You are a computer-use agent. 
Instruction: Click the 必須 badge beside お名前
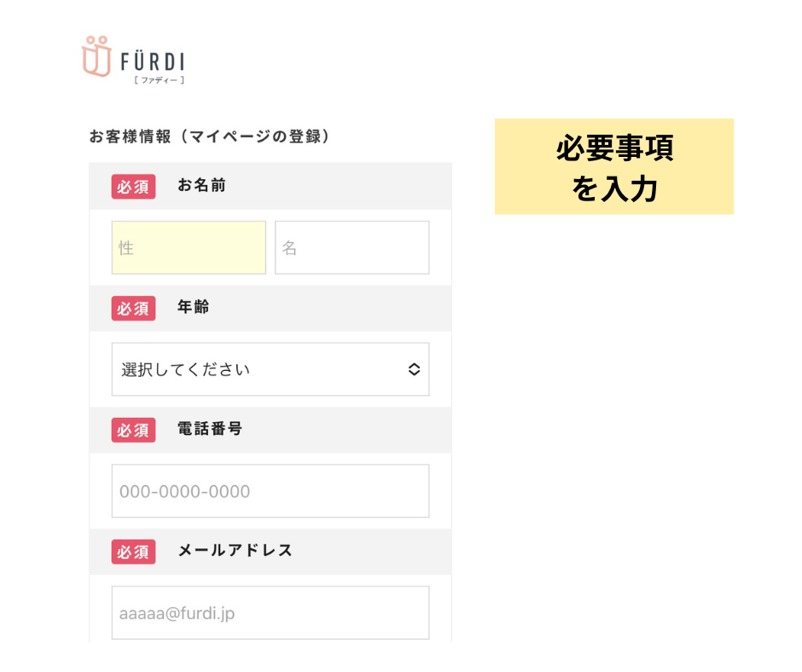click(133, 186)
